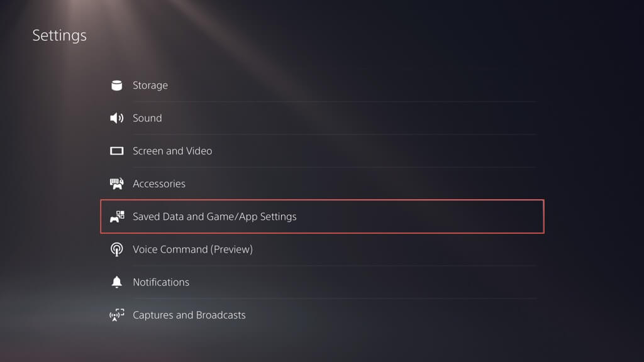Choose the Accessories menu label
Viewport: 644px width, 362px height.
(159, 184)
